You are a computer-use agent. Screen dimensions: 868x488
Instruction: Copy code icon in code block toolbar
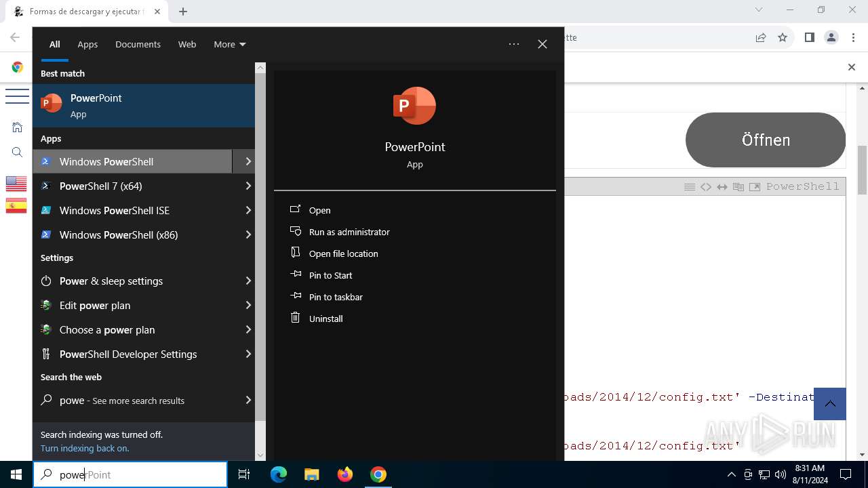tap(738, 186)
